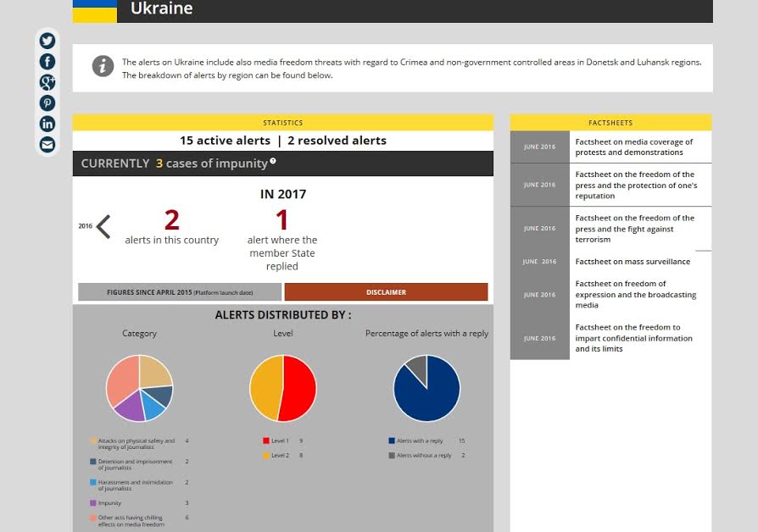Open factsheet on freedom of expression and broadcasting
Screen dimensions: 758x532
pyautogui.click(x=635, y=294)
